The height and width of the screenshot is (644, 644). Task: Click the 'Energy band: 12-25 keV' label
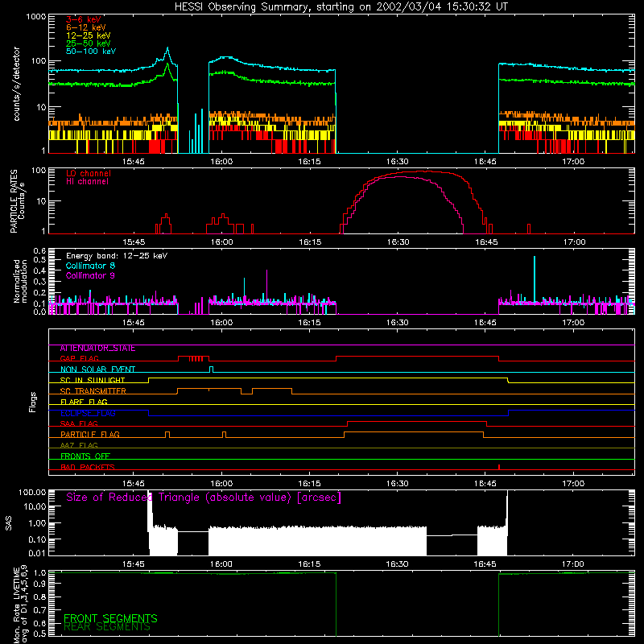pos(117,256)
